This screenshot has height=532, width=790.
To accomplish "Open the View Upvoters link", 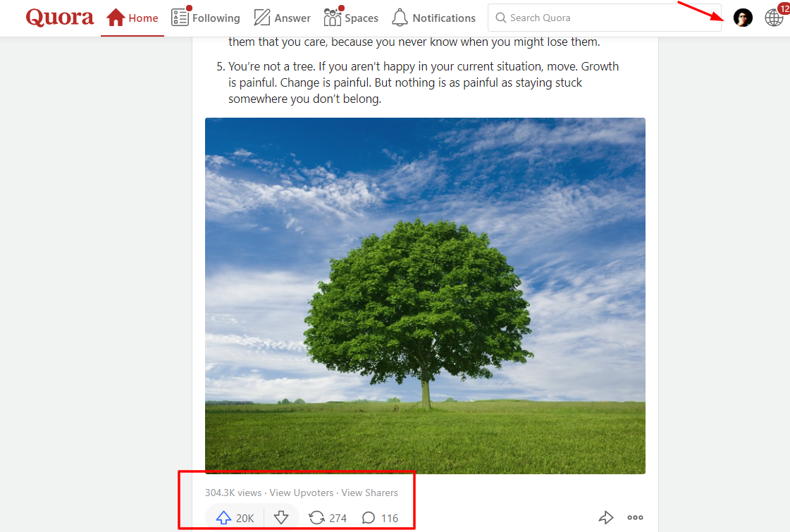I will (x=301, y=493).
